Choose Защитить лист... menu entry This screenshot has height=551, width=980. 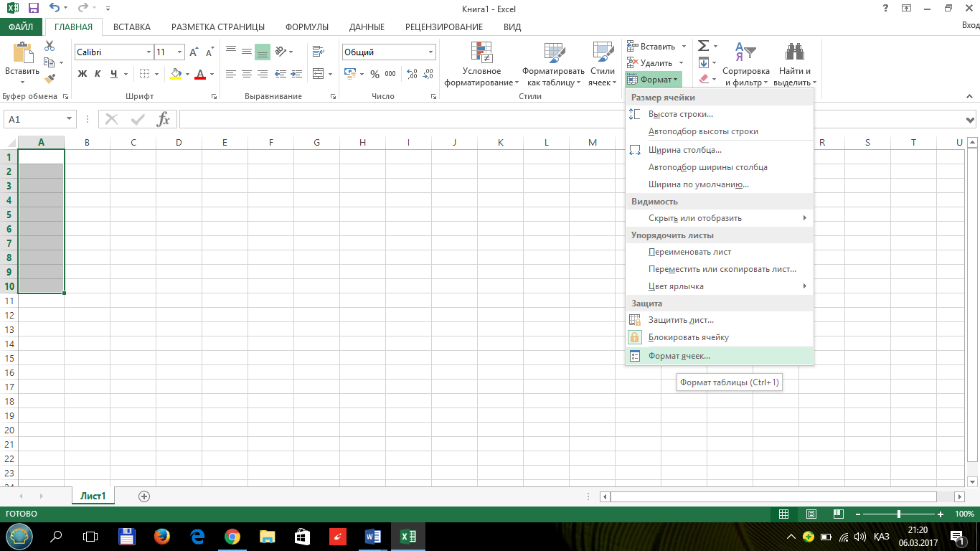680,320
